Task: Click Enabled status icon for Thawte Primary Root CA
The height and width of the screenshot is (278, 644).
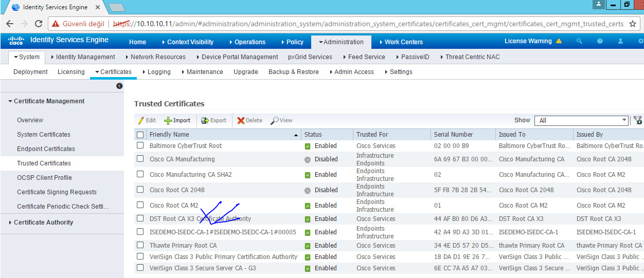Action: point(308,246)
